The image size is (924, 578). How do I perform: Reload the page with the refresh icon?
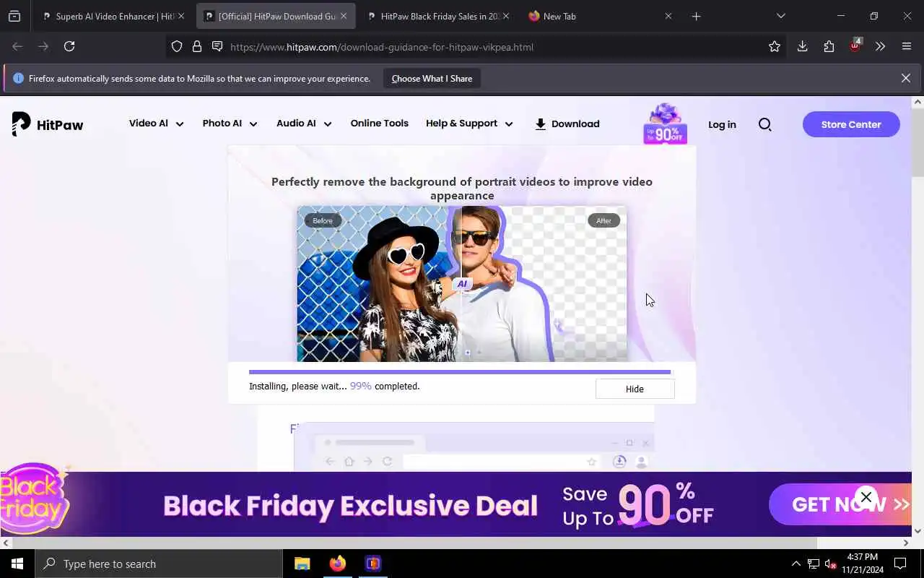pyautogui.click(x=69, y=46)
